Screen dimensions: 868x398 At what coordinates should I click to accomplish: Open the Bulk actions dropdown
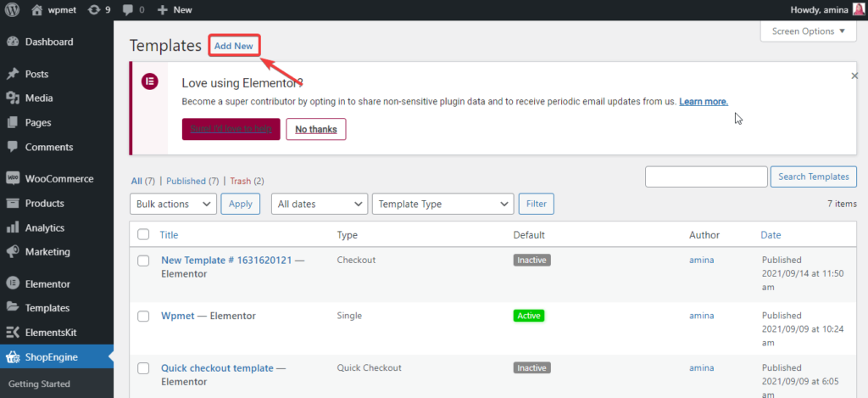pos(174,204)
